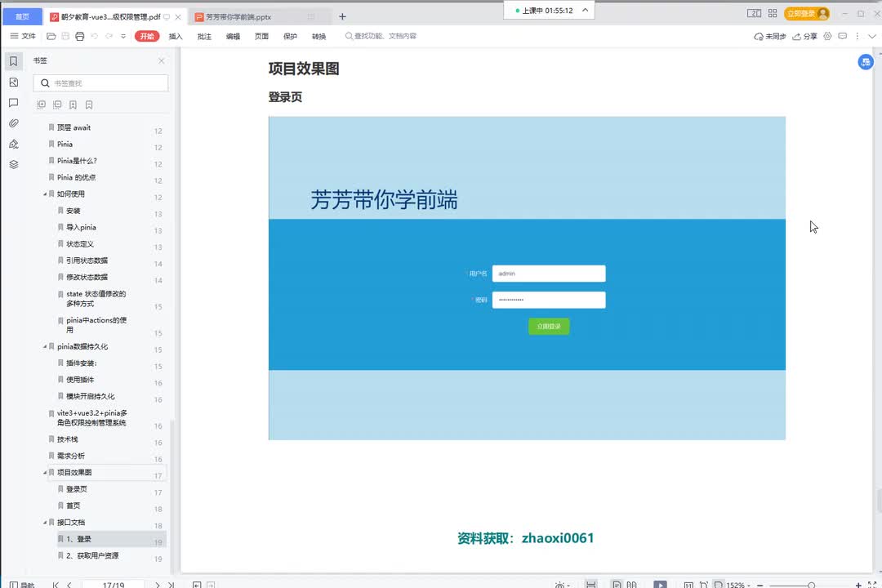Switch to 芳芳带你学前端.pptx tab
This screenshot has height=588, width=882.
pos(238,17)
